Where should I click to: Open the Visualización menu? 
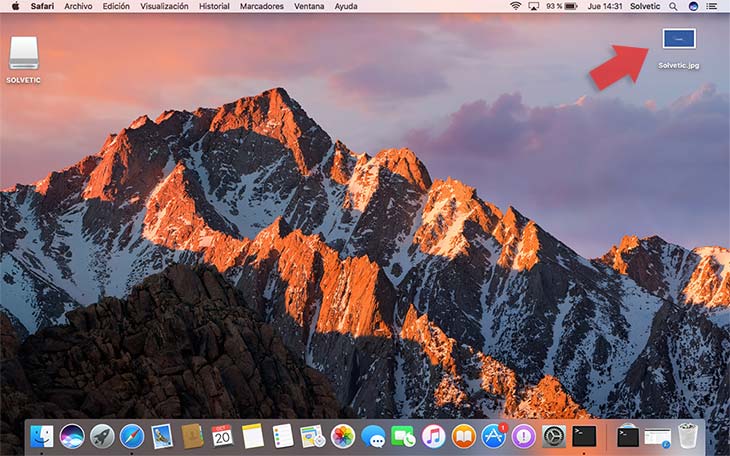point(164,6)
